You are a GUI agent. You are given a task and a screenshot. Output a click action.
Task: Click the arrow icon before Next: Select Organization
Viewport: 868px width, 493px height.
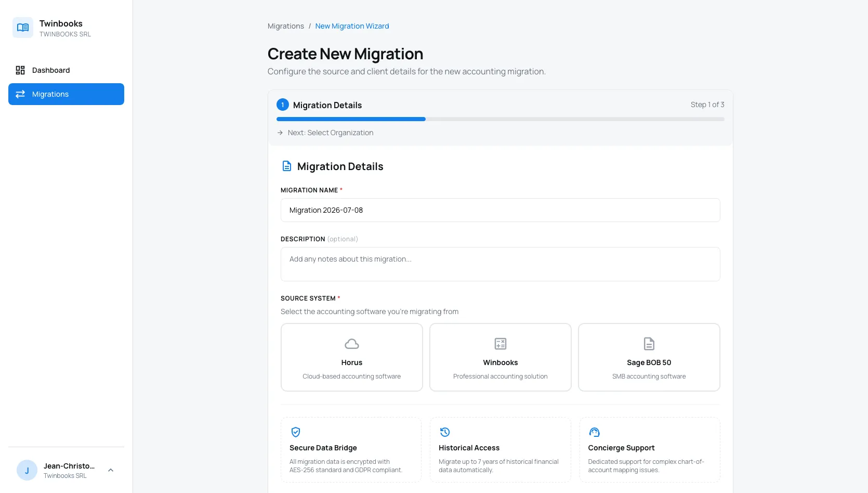pos(280,133)
